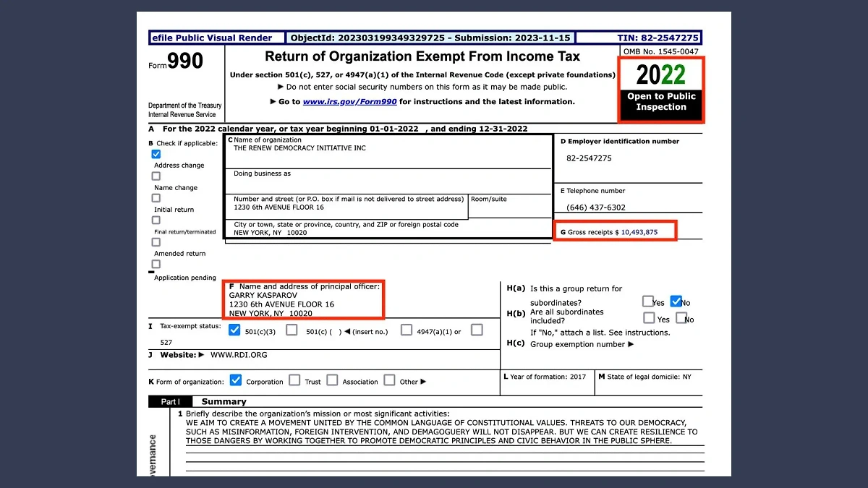Check the Trust form of organization box
Viewport: 868px width, 488px height.
294,380
